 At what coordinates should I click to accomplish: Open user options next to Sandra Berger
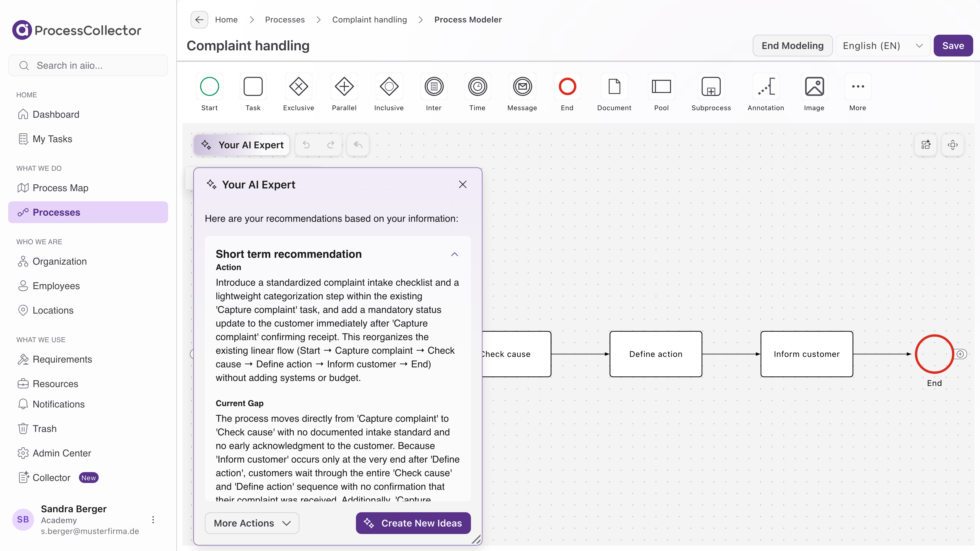click(153, 520)
